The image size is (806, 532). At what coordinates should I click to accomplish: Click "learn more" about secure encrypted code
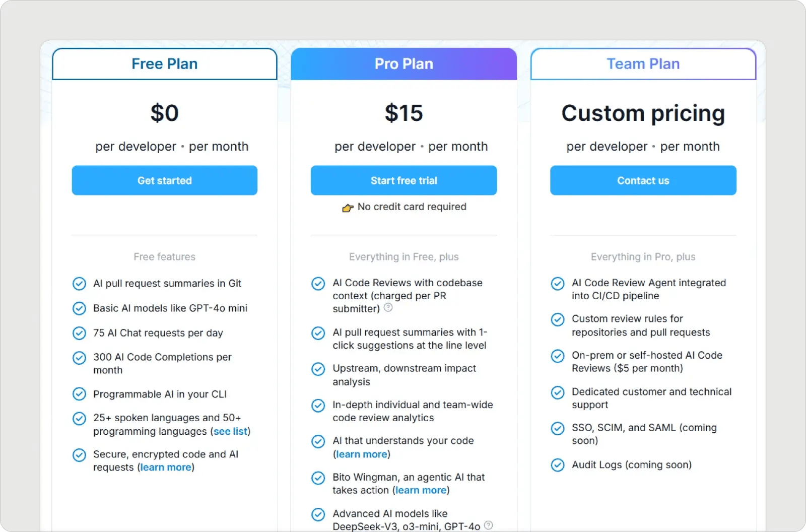(x=165, y=468)
